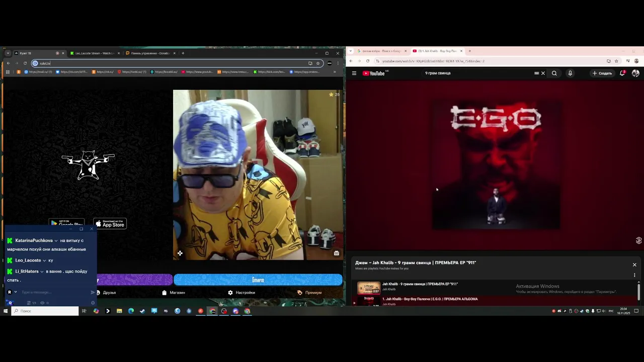Open the YouTube account avatar menu
Image resolution: width=644 pixels, height=362 pixels.
(x=635, y=73)
